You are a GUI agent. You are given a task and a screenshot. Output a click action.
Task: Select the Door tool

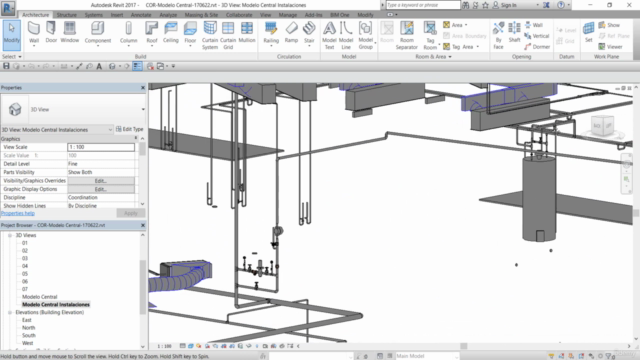(x=51, y=33)
